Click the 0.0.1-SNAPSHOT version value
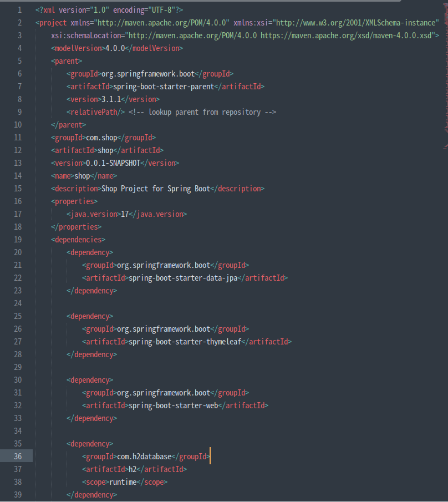448x502 pixels. [x=113, y=163]
